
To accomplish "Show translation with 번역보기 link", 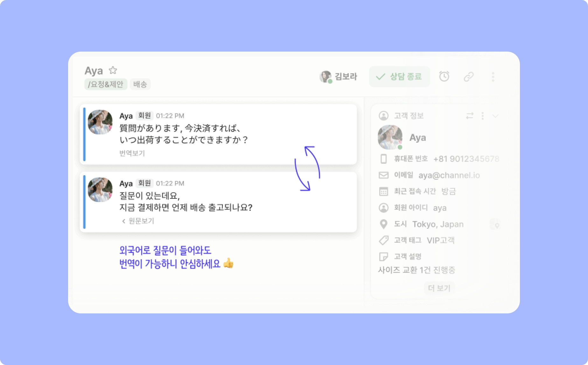I will (x=132, y=153).
